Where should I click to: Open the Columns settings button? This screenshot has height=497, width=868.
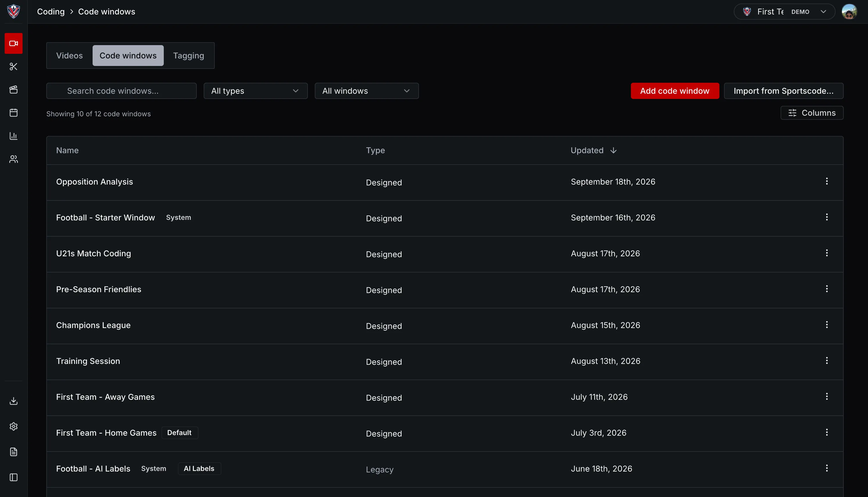click(812, 113)
